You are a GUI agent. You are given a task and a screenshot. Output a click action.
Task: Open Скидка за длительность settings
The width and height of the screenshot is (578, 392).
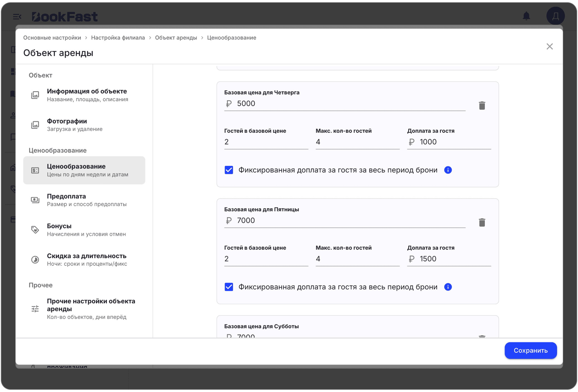(84, 260)
